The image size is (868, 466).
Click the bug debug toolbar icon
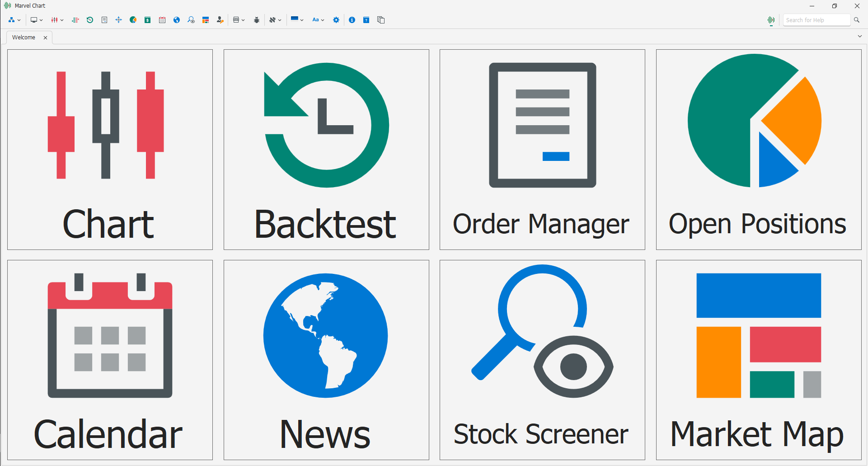(257, 20)
